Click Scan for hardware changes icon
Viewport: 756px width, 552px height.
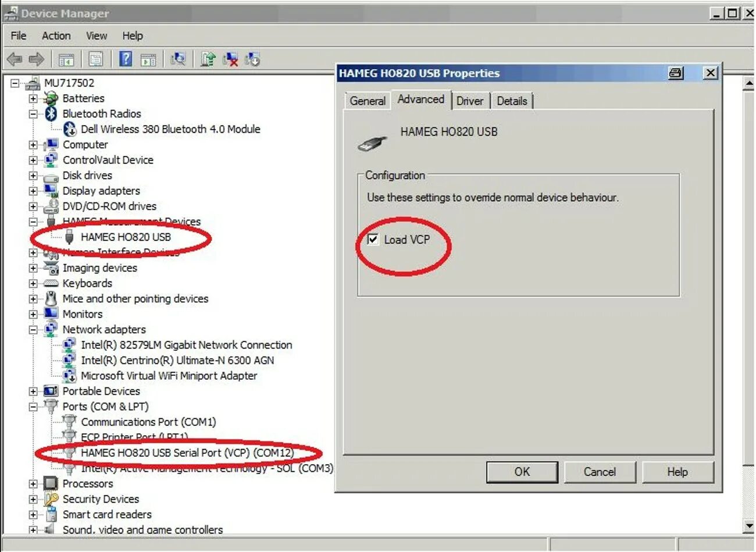coord(178,59)
